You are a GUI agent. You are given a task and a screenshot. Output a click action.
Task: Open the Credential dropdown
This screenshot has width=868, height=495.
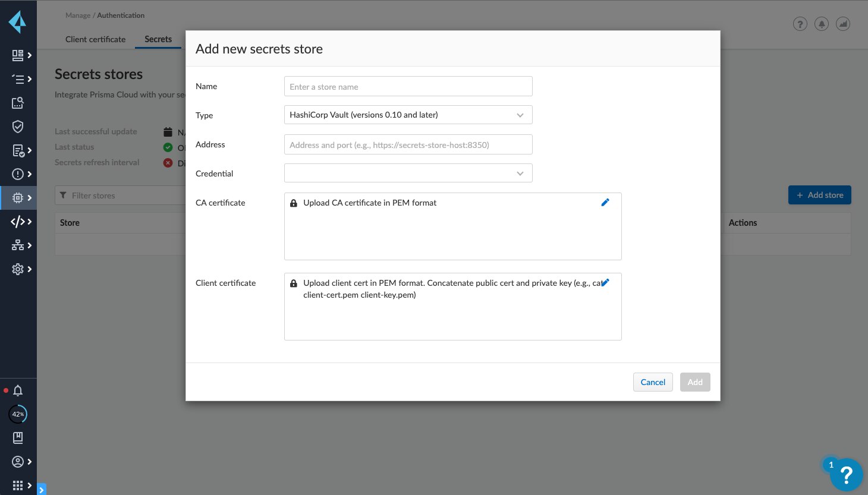pos(408,174)
